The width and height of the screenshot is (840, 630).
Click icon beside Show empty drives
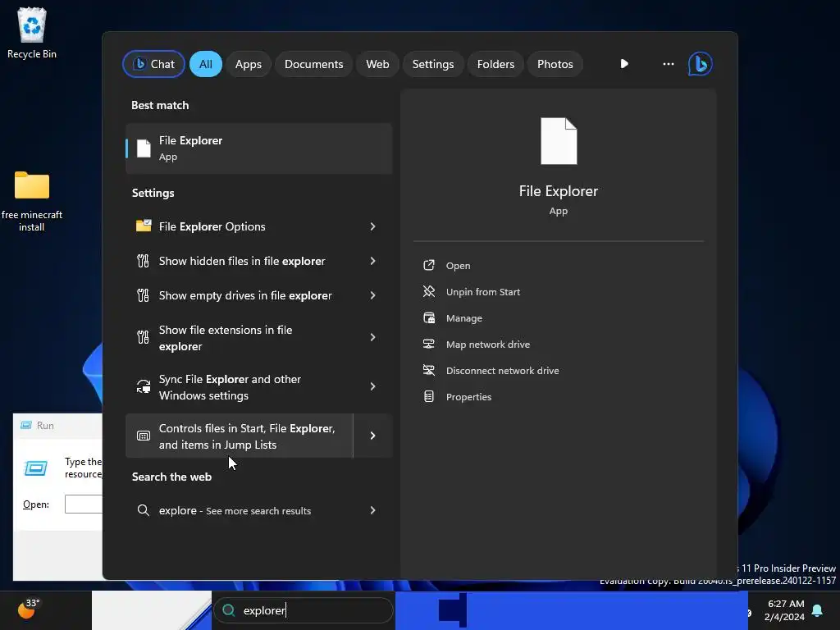pyautogui.click(x=143, y=295)
